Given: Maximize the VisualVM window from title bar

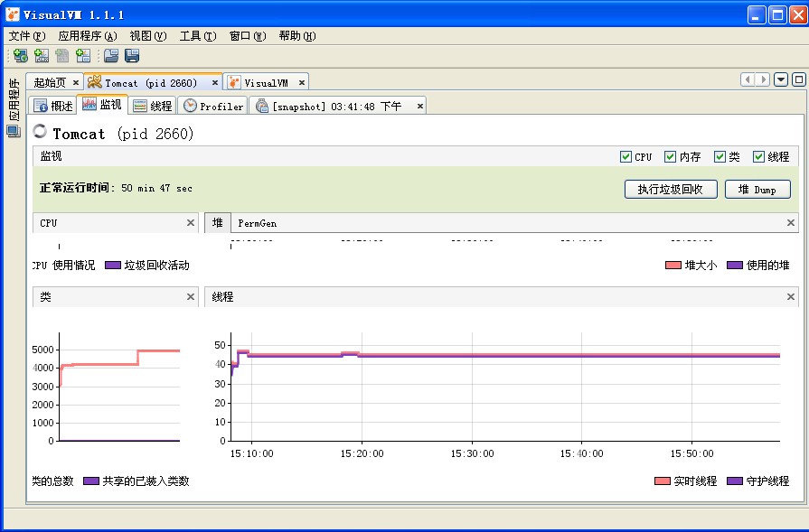Looking at the screenshot, I should coord(777,15).
